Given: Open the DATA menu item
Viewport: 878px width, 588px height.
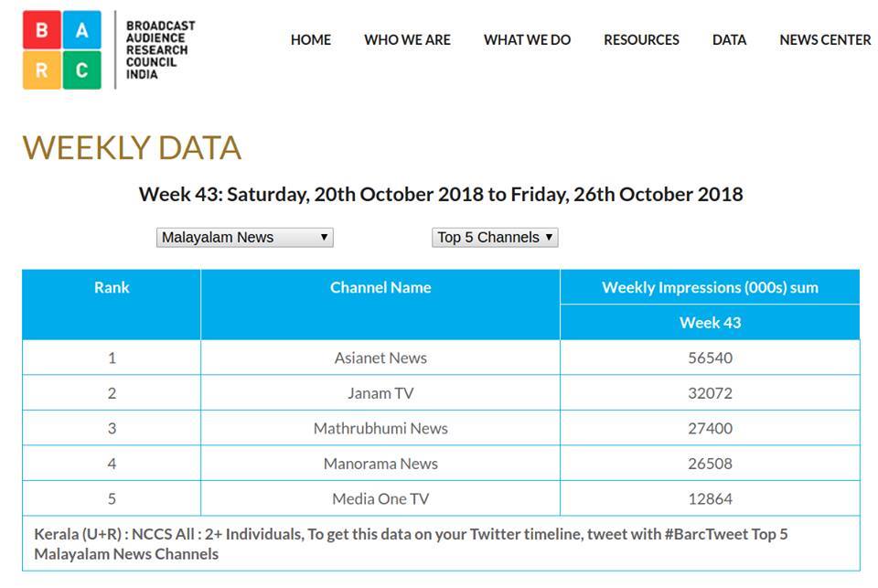Looking at the screenshot, I should coord(729,40).
